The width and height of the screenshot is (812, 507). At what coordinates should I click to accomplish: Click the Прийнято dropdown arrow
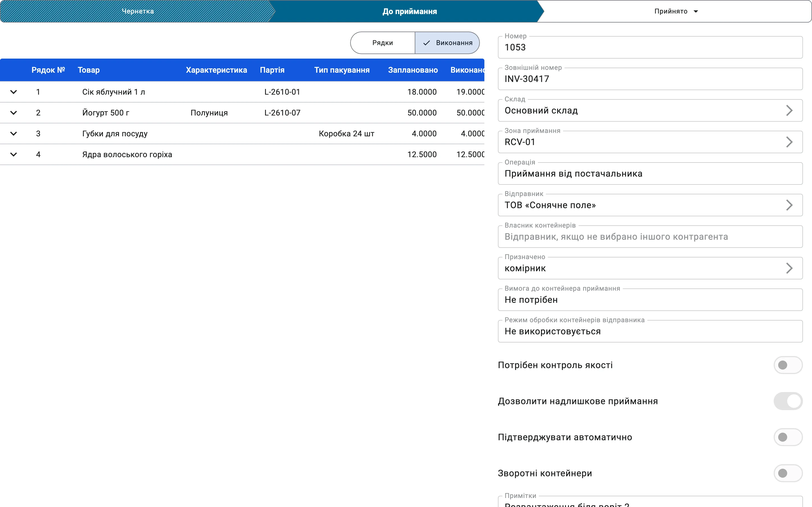pos(696,11)
